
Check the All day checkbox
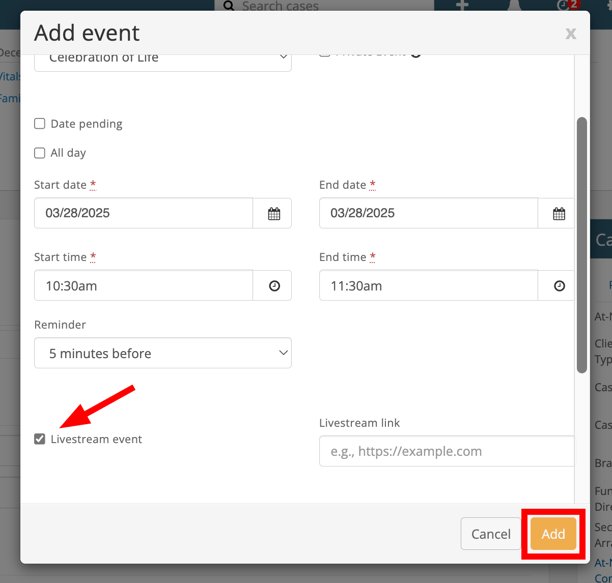[39, 153]
